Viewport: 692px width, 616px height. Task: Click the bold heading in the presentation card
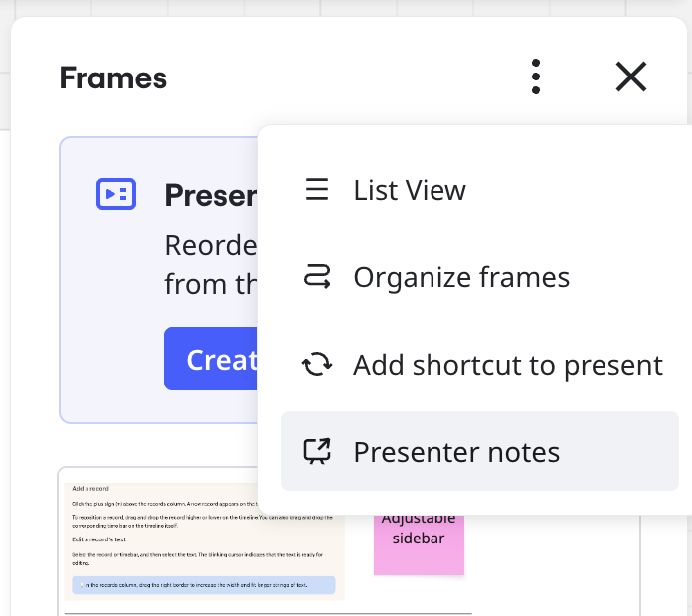click(x=211, y=194)
